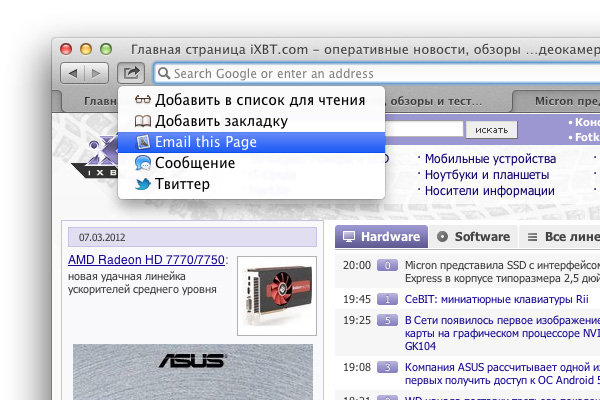This screenshot has width=600, height=400.
Task: Open the 20:00 Micron SSD news link
Action: pos(502,271)
